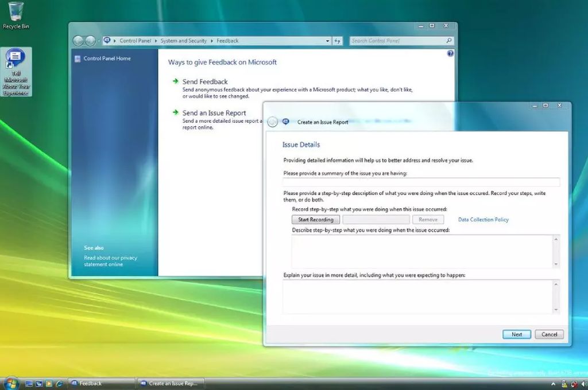
Task: Click the Cancel button
Action: 549,334
